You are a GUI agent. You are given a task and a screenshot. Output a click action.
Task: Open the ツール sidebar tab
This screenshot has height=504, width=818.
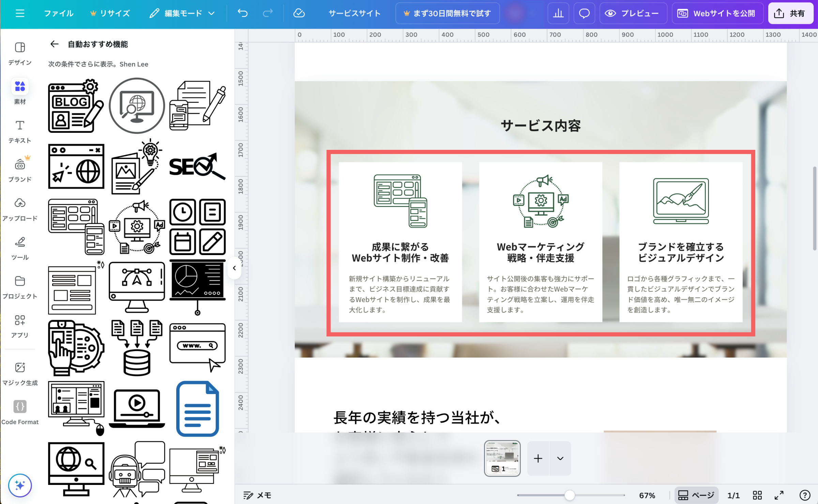(x=20, y=248)
